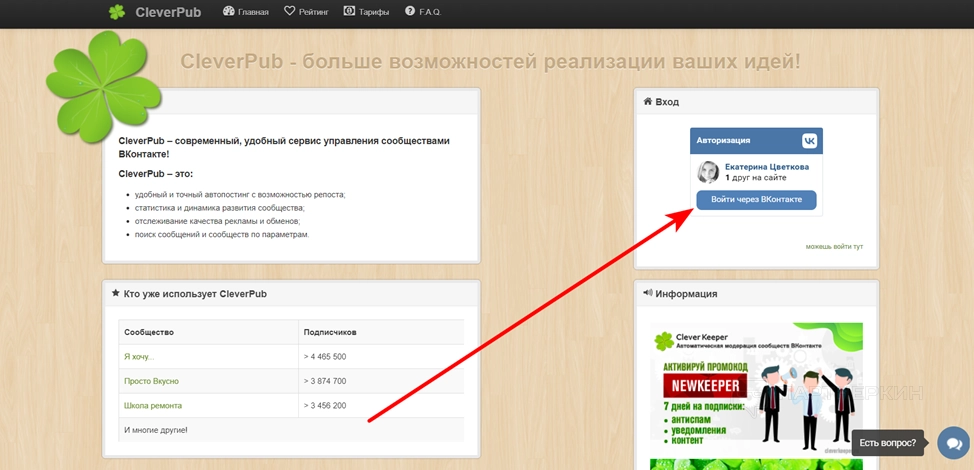The image size is (974, 470).
Task: Open the Школа ремонта community link
Action: (x=153, y=405)
